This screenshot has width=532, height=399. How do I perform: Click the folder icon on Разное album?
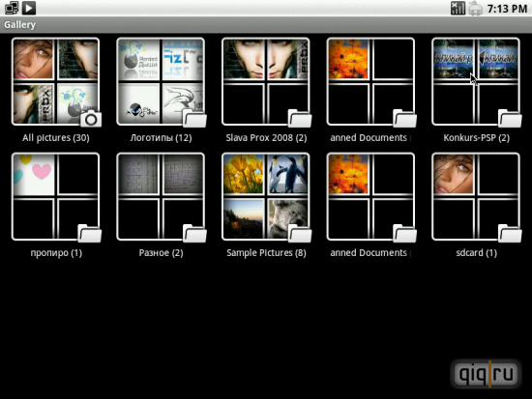[x=194, y=234]
